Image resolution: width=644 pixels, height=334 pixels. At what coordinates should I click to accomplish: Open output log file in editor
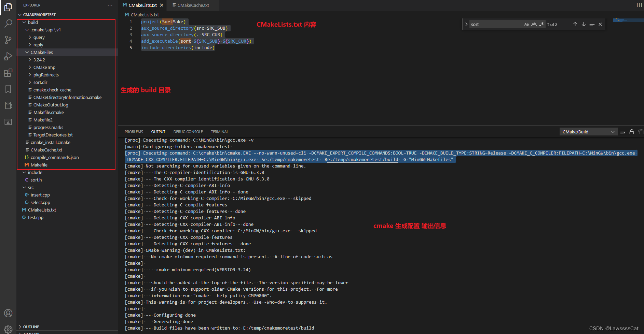(x=641, y=132)
